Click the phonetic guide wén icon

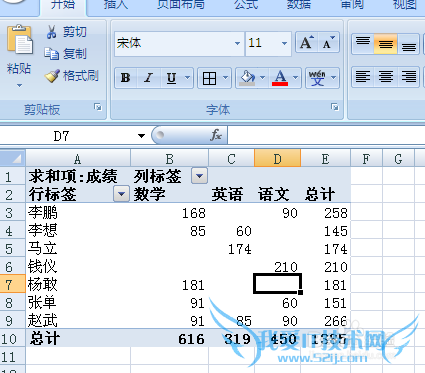point(317,78)
